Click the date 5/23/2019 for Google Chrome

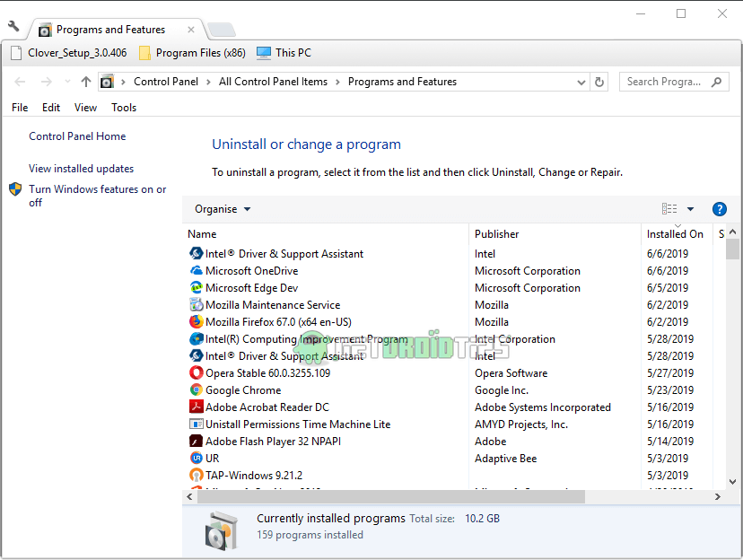click(670, 390)
